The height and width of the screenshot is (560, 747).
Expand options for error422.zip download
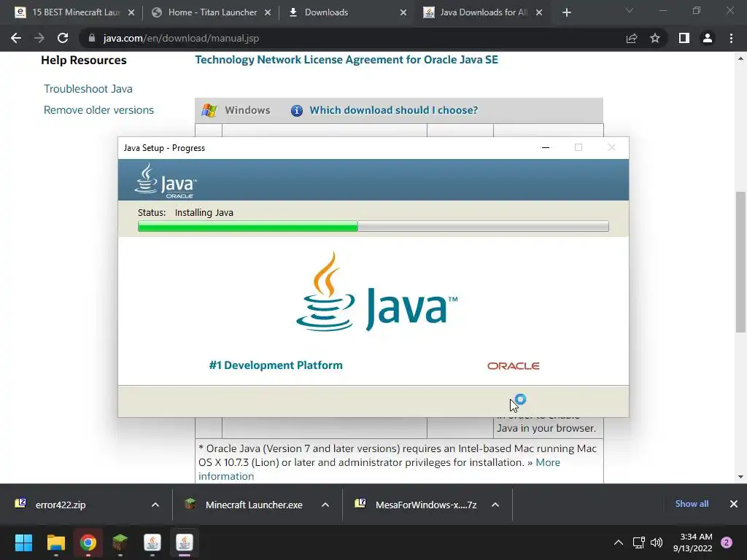[155, 505]
